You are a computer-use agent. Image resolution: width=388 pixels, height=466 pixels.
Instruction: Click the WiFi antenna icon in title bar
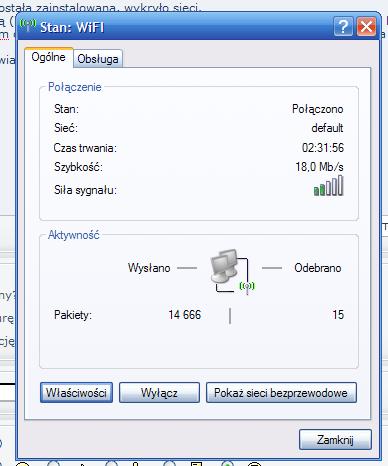click(x=28, y=24)
